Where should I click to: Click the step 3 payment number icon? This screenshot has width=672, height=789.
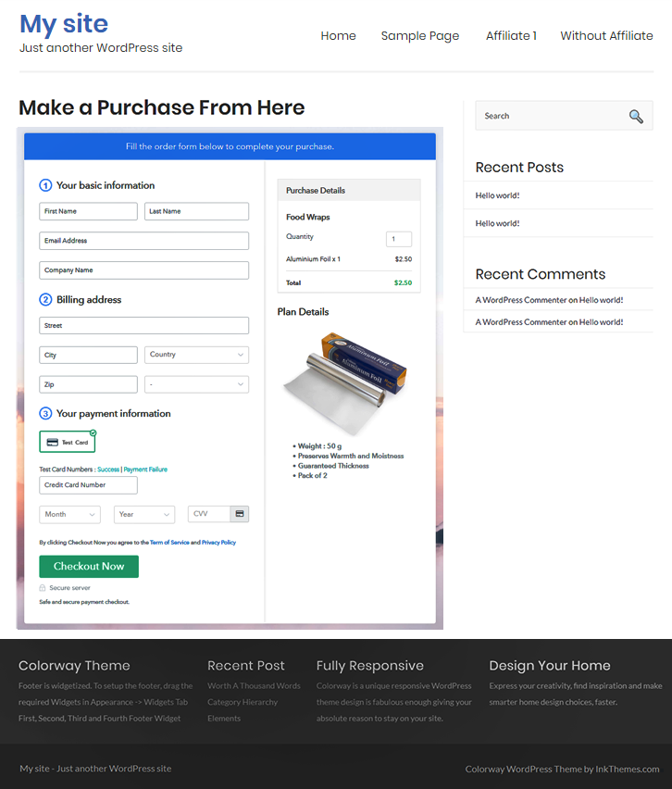(x=45, y=414)
